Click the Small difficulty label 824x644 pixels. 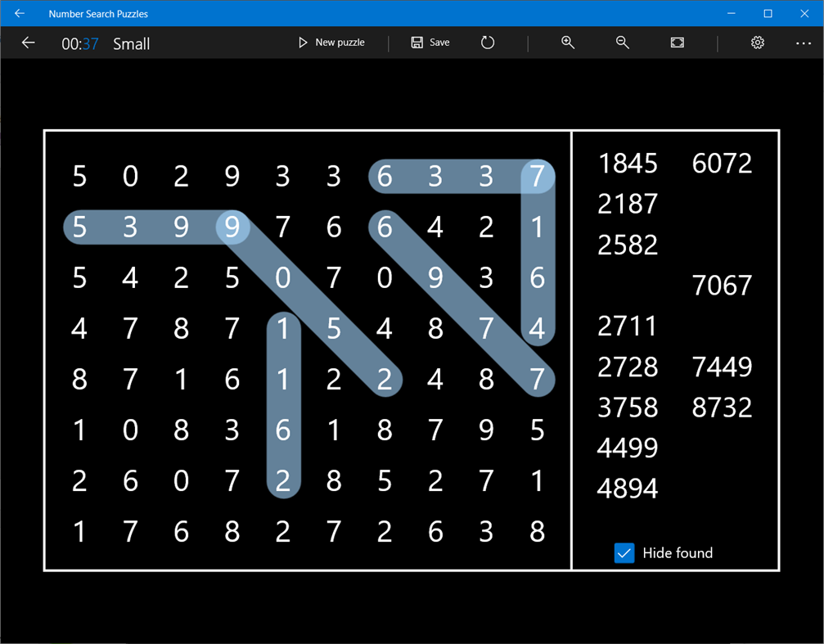click(x=131, y=44)
